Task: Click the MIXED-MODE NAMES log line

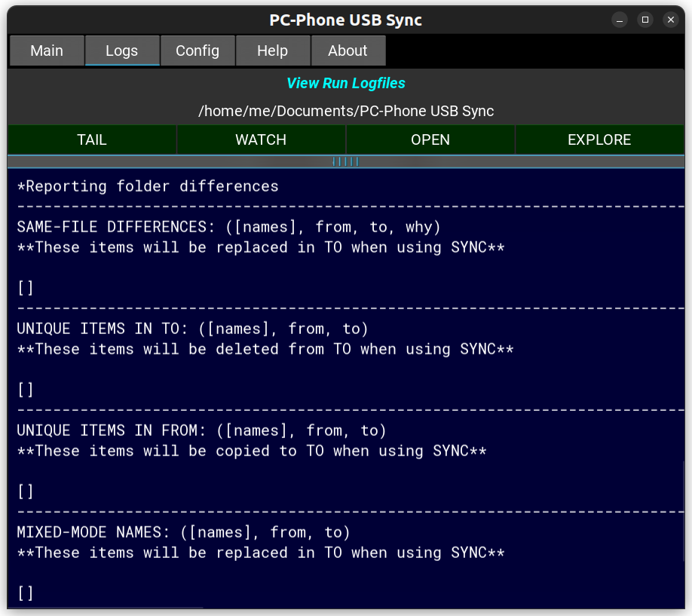Action: (x=183, y=532)
